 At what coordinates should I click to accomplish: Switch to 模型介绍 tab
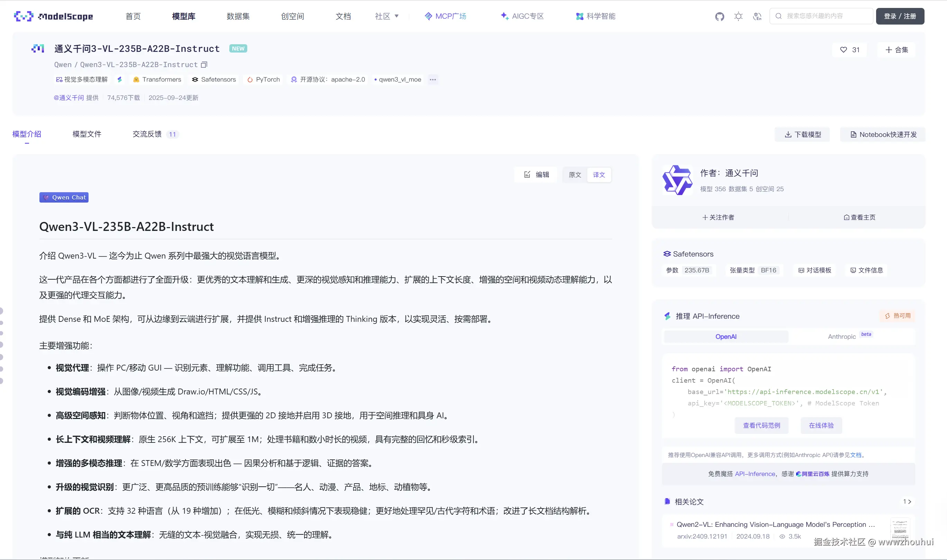pyautogui.click(x=27, y=134)
